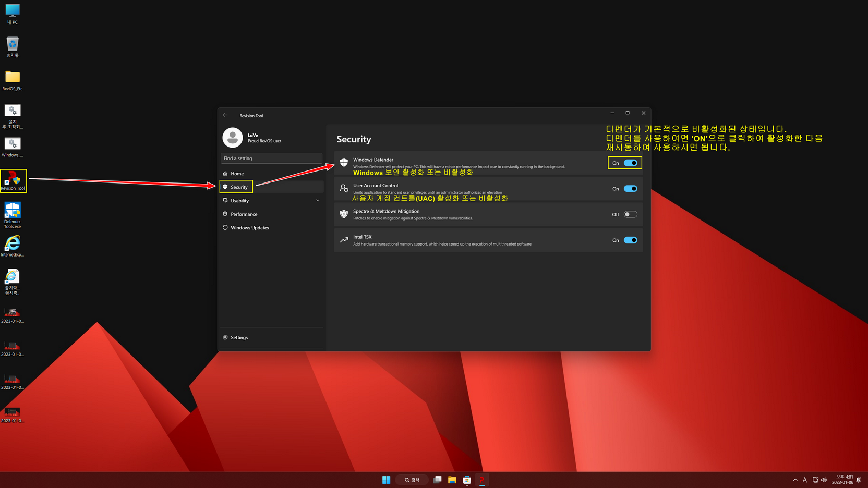Click the volume icon in system tray

(x=824, y=480)
